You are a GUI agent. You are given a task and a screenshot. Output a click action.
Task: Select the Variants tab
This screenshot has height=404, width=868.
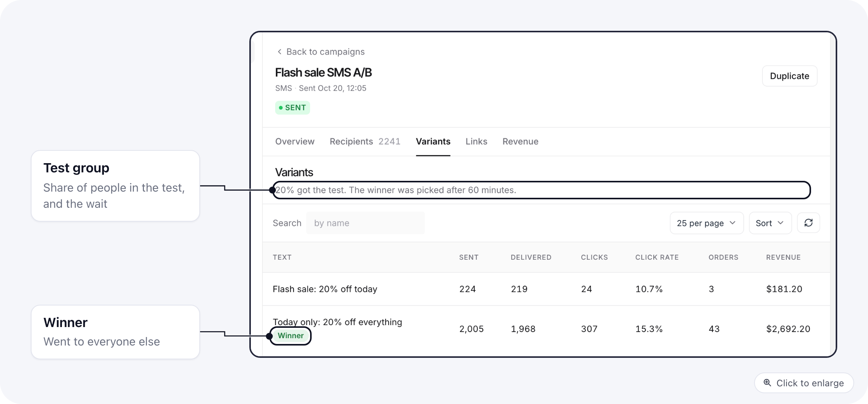point(433,141)
